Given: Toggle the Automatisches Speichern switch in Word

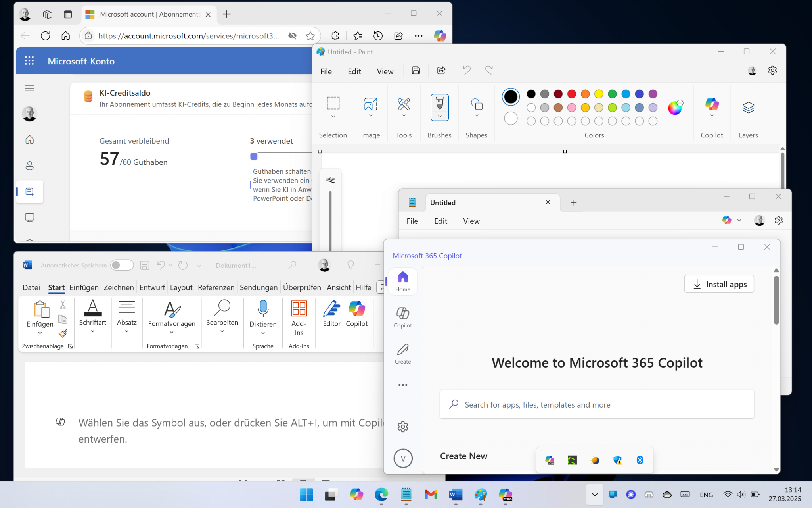Looking at the screenshot, I should coord(122,265).
